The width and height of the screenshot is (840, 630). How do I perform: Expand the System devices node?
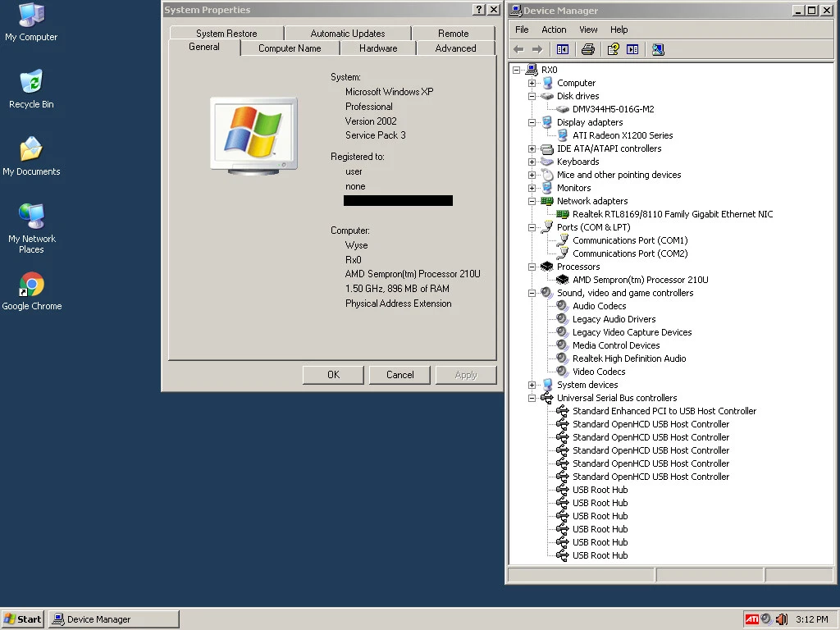tap(532, 386)
